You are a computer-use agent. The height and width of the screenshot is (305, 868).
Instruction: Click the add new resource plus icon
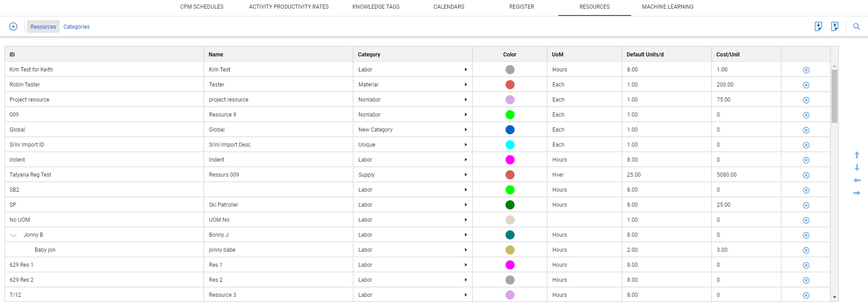[x=13, y=26]
